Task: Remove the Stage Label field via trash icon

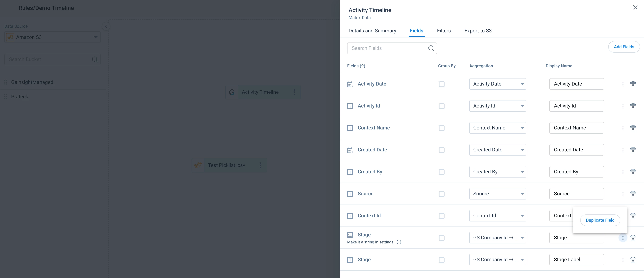Action: 633,260
